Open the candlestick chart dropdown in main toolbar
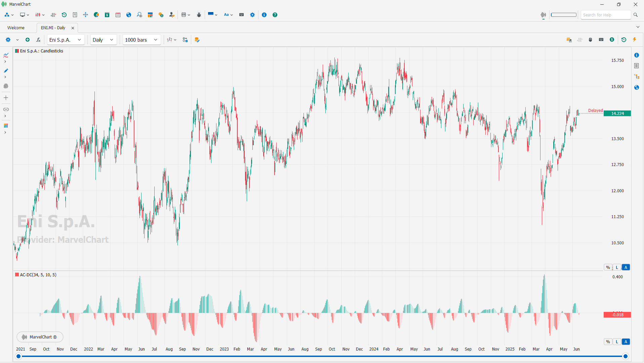 [x=40, y=15]
